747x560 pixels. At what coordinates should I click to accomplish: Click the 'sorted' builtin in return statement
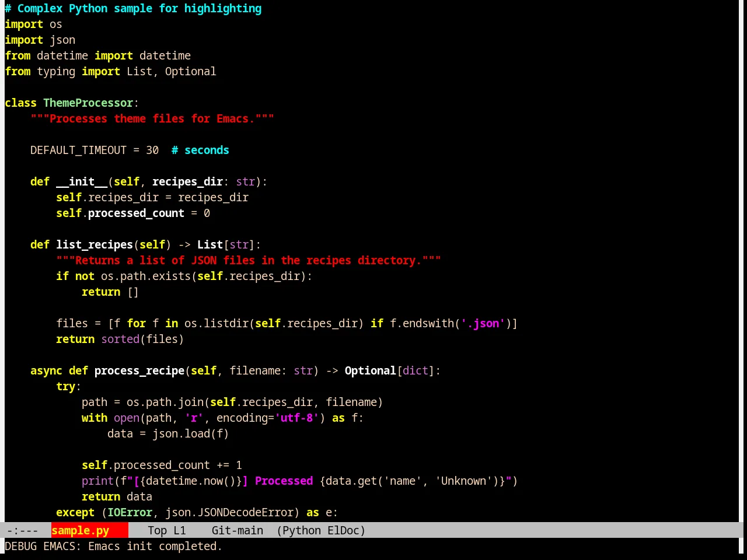[120, 339]
